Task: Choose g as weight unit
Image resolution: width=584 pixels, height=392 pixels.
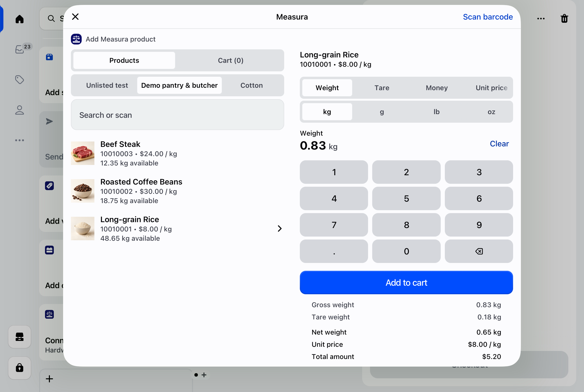Action: [x=382, y=112]
